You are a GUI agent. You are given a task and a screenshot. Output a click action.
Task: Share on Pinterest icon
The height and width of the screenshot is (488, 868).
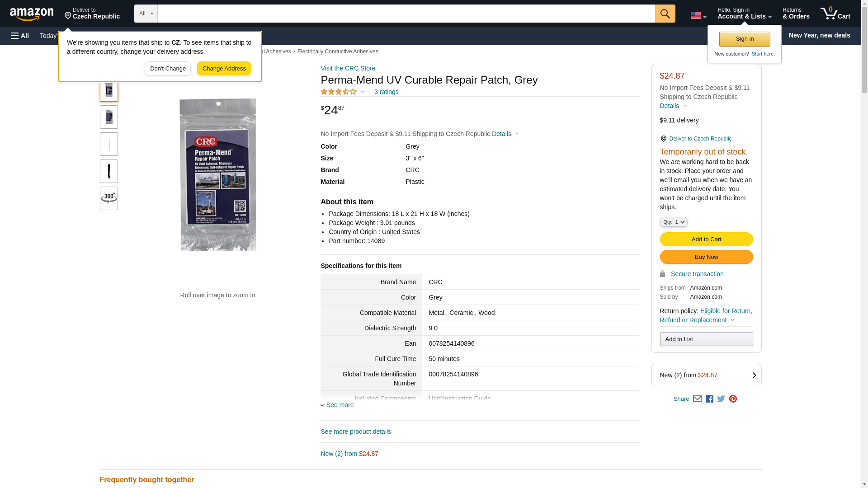(733, 399)
